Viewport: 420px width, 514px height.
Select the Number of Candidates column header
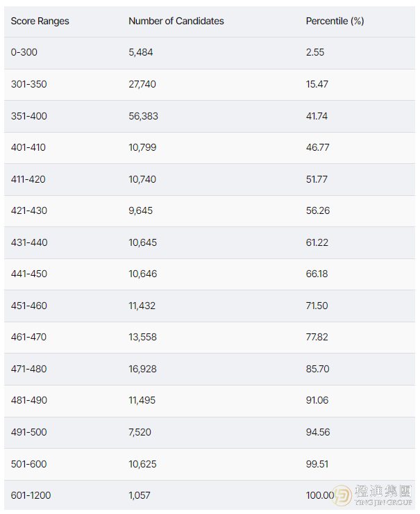point(176,21)
